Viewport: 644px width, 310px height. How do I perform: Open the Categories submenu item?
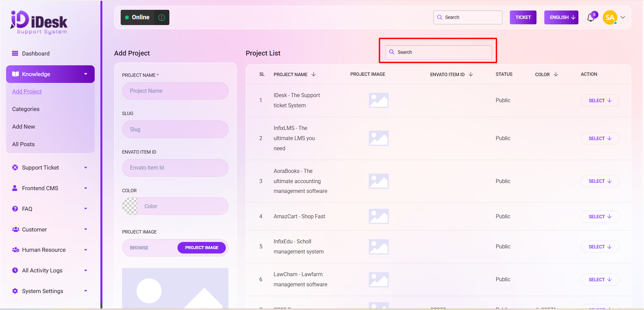[x=26, y=109]
